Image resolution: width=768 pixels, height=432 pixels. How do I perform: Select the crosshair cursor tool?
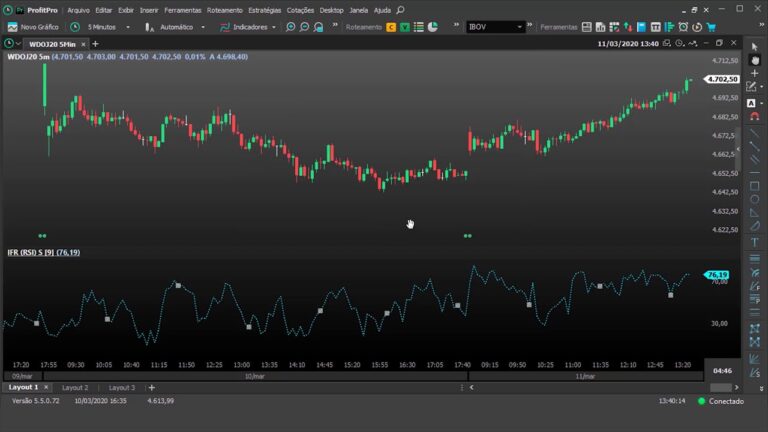pyautogui.click(x=754, y=73)
